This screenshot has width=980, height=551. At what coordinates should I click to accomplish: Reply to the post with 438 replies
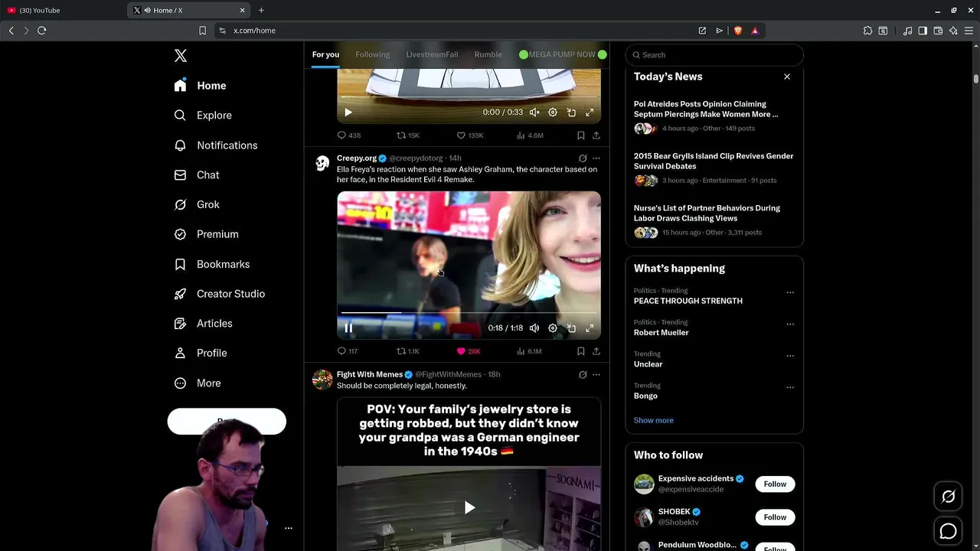tap(349, 135)
